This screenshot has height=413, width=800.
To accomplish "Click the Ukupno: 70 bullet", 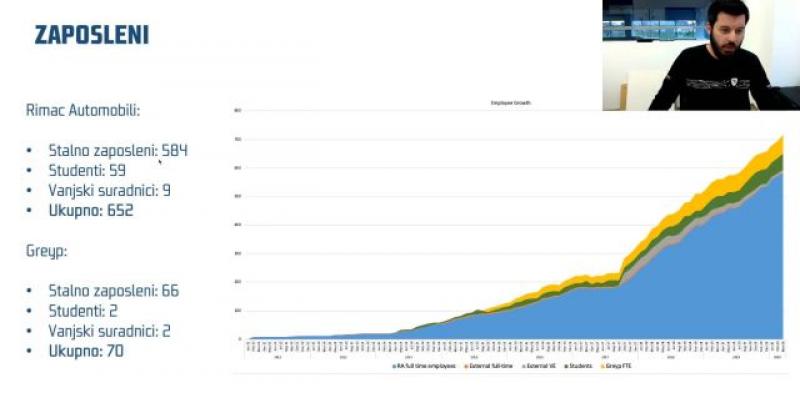I will pos(86,351).
